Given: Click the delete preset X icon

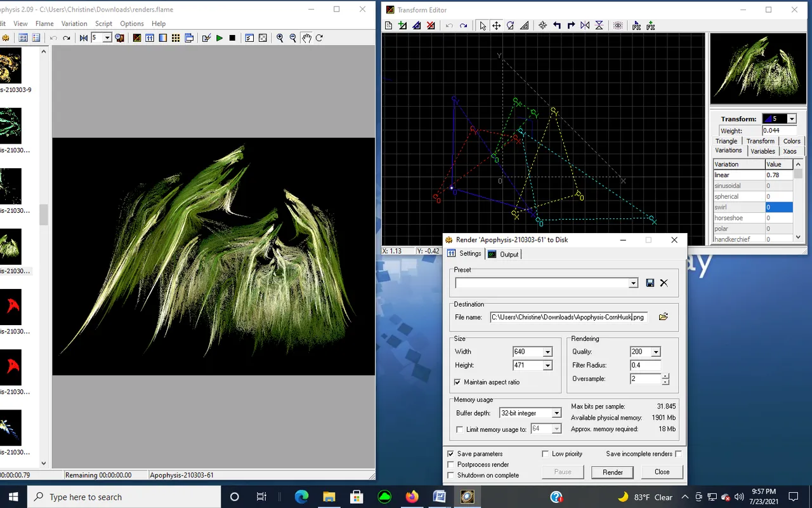Looking at the screenshot, I should 664,283.
